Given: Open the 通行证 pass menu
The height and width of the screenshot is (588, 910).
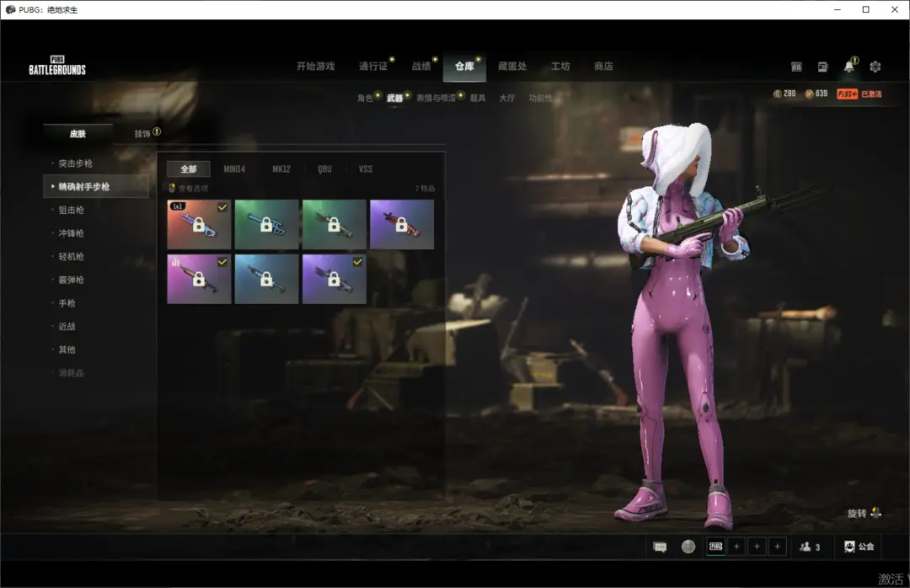Looking at the screenshot, I should 373,67.
